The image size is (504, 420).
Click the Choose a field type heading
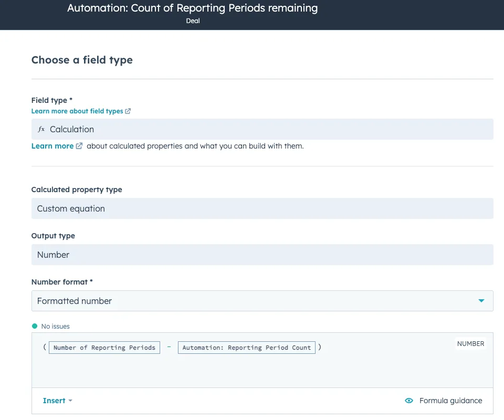coord(82,60)
